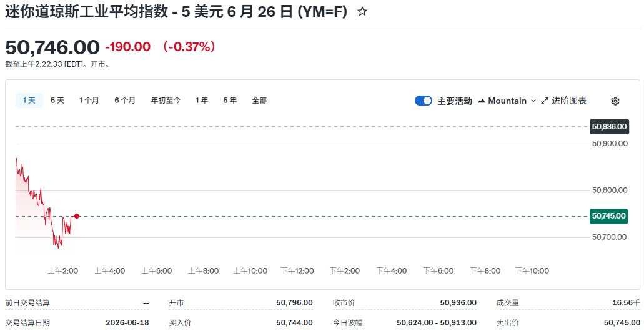Open chart settings gear icon
644x331 pixels.
click(615, 101)
